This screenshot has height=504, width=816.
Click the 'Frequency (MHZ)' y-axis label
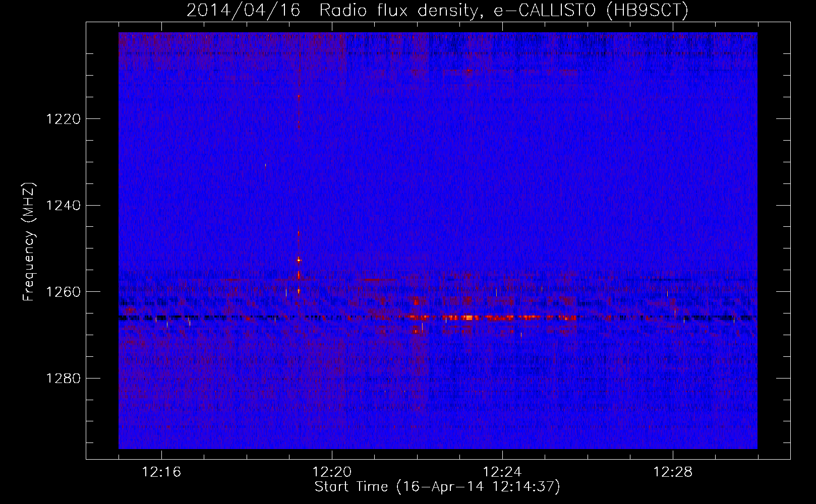tap(29, 242)
